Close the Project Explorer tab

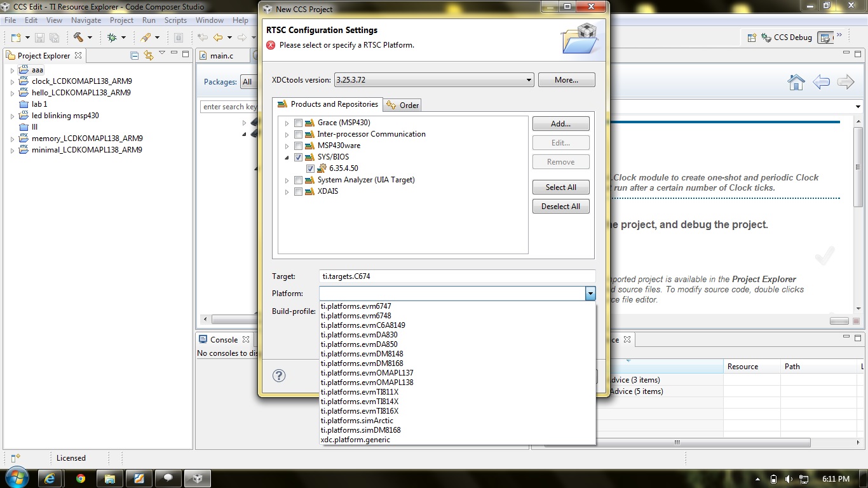[x=78, y=55]
